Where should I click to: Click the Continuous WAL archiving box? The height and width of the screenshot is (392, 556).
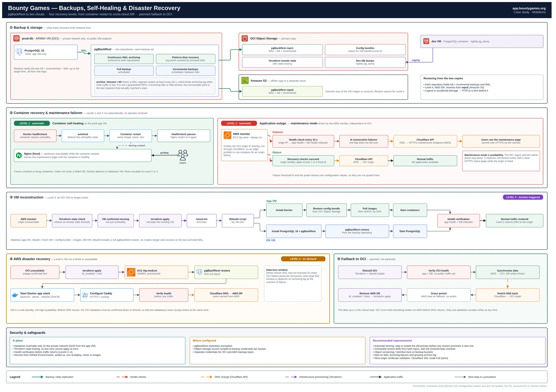coord(124,59)
